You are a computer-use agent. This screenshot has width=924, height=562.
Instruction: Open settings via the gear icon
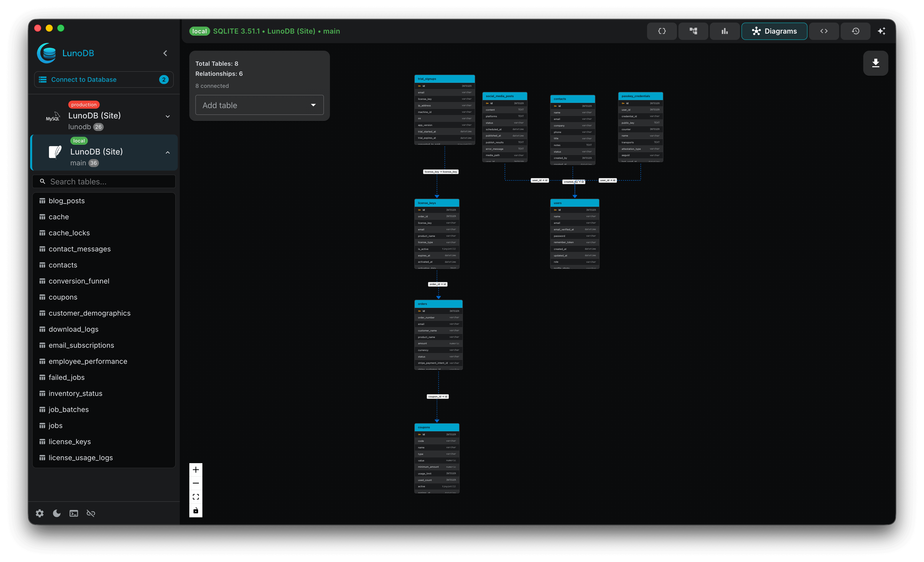coord(39,513)
